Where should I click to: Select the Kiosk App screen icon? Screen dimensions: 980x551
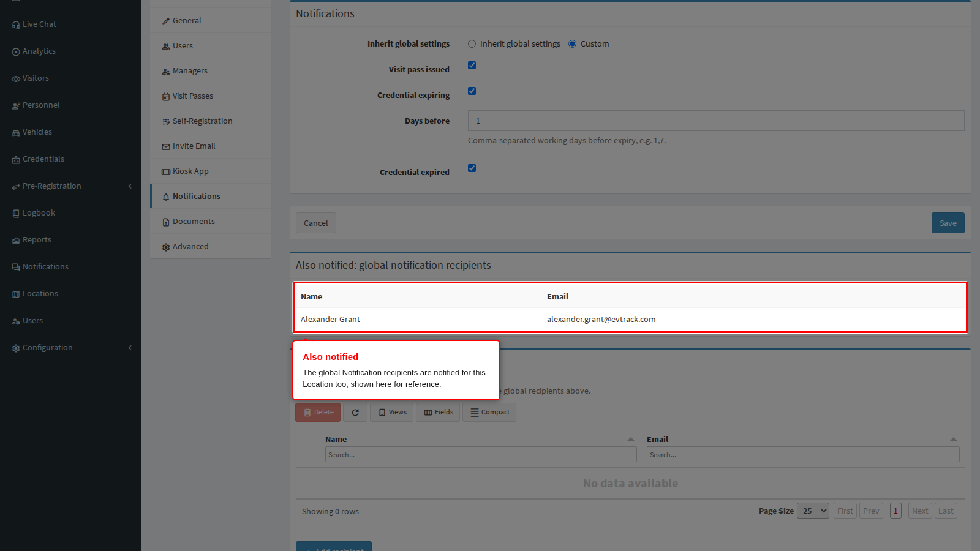point(166,172)
